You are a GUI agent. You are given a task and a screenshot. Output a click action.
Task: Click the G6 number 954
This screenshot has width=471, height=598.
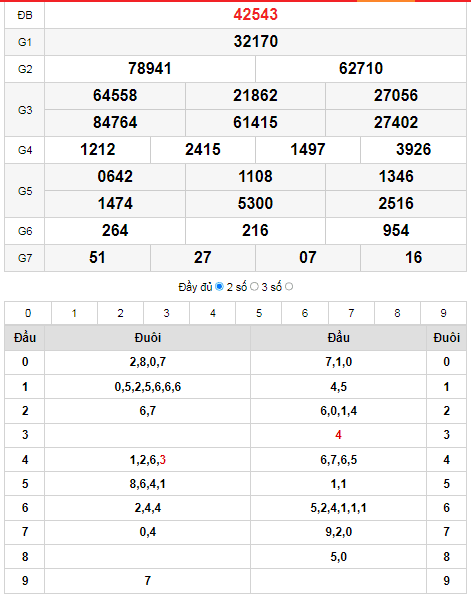(x=396, y=230)
